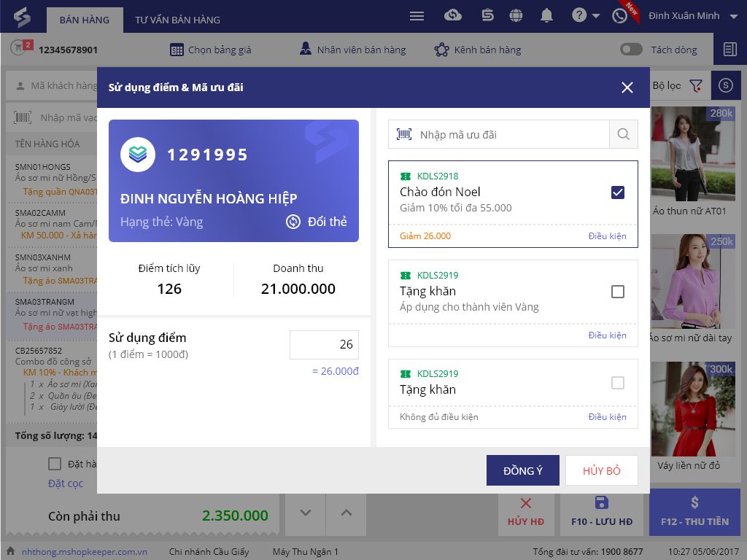
Task: Toggle the Tách dòng switch
Action: pos(631,50)
